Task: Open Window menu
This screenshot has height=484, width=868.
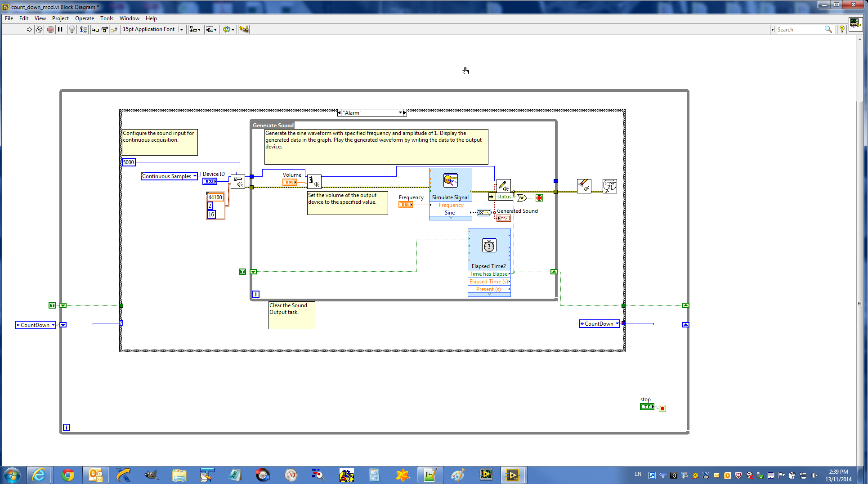Action: click(x=130, y=18)
